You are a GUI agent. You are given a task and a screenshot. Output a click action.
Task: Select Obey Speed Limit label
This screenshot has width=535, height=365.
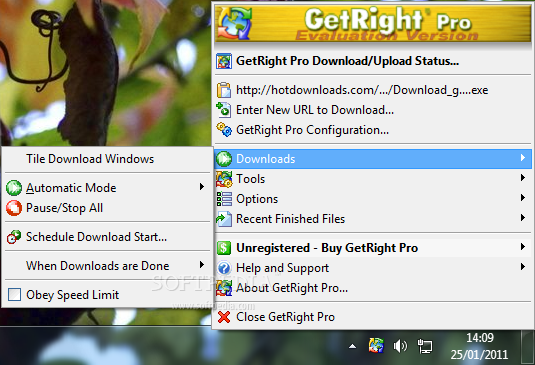73,295
